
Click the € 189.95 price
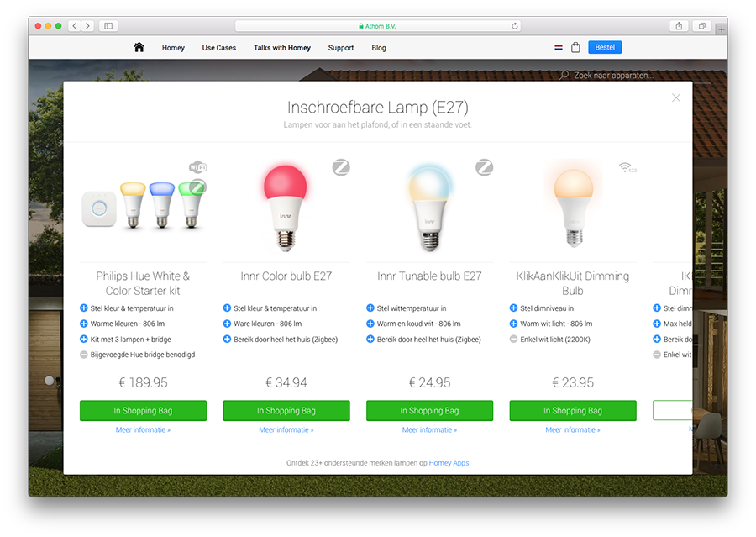click(x=143, y=382)
